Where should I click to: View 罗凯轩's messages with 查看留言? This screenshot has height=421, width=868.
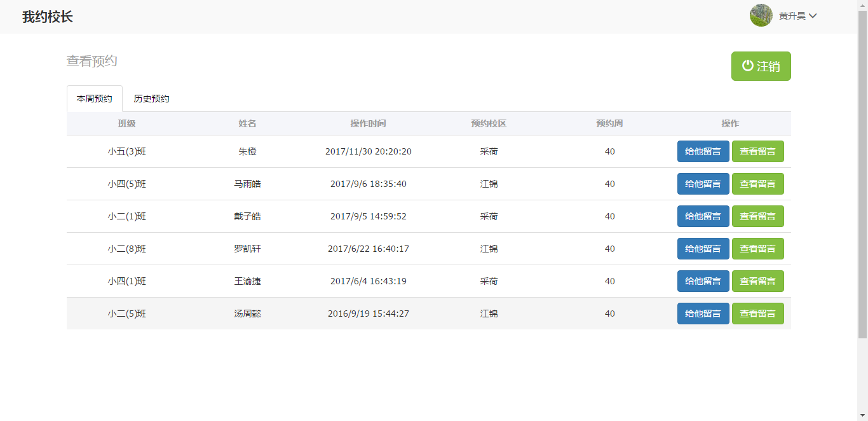(757, 249)
